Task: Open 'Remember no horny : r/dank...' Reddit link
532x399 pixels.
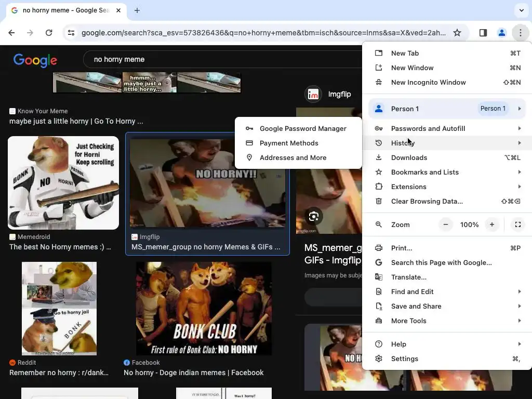Action: coord(59,373)
